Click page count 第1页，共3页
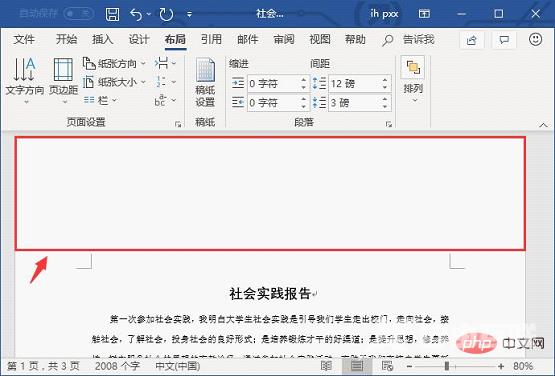 (x=43, y=366)
